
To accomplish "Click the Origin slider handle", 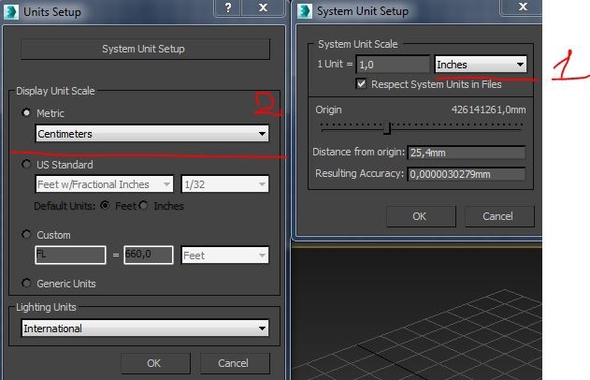I will (x=387, y=128).
